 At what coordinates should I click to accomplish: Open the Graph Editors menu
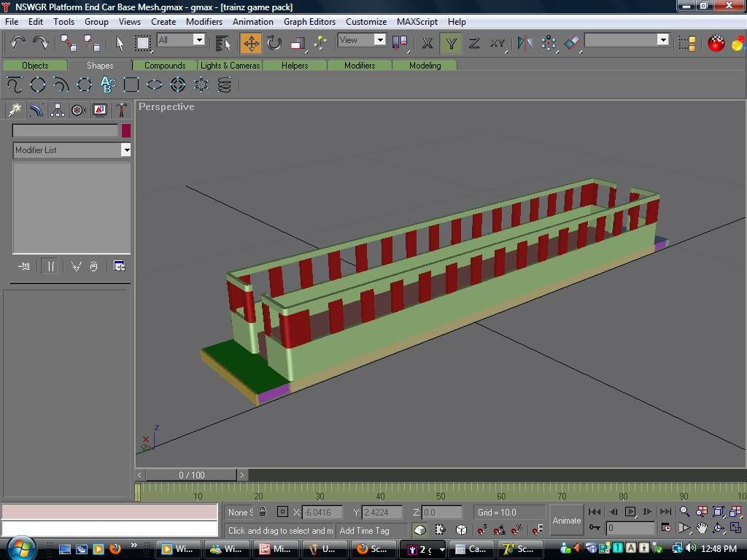[309, 22]
